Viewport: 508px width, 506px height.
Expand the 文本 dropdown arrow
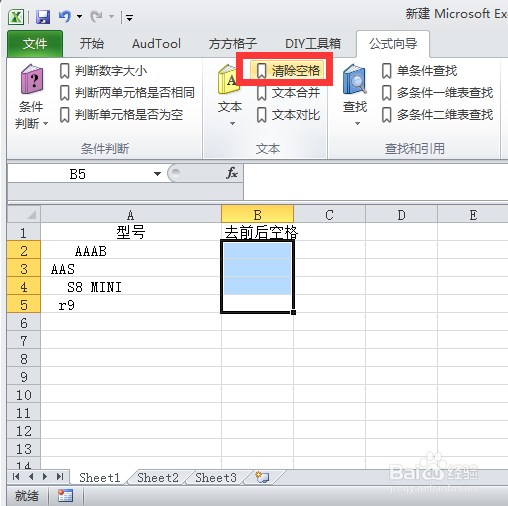tap(232, 124)
